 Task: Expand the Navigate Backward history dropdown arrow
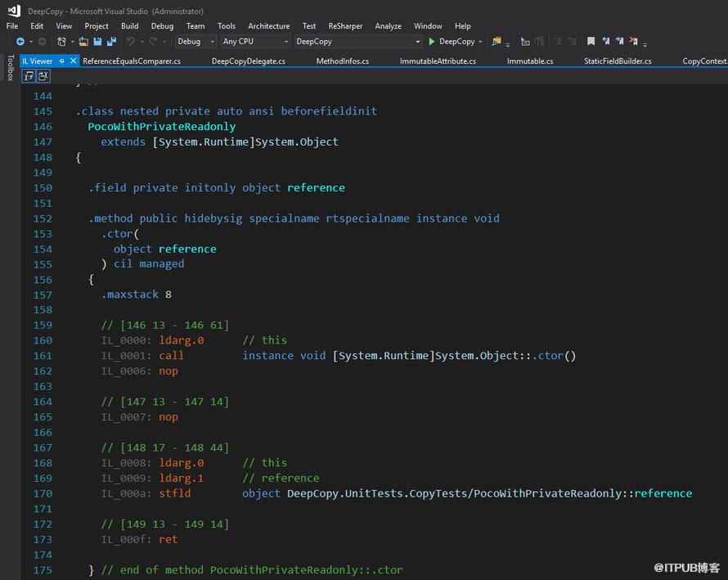pos(31,42)
